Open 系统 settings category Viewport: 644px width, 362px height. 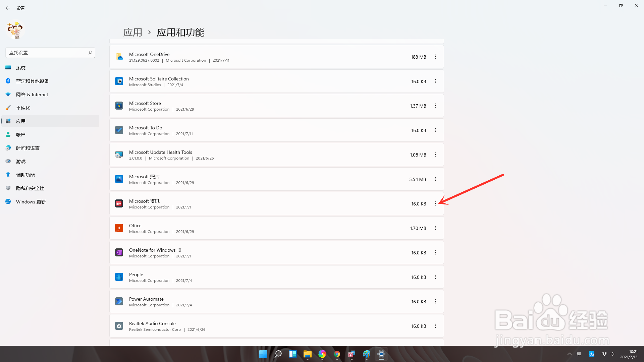pyautogui.click(x=50, y=68)
